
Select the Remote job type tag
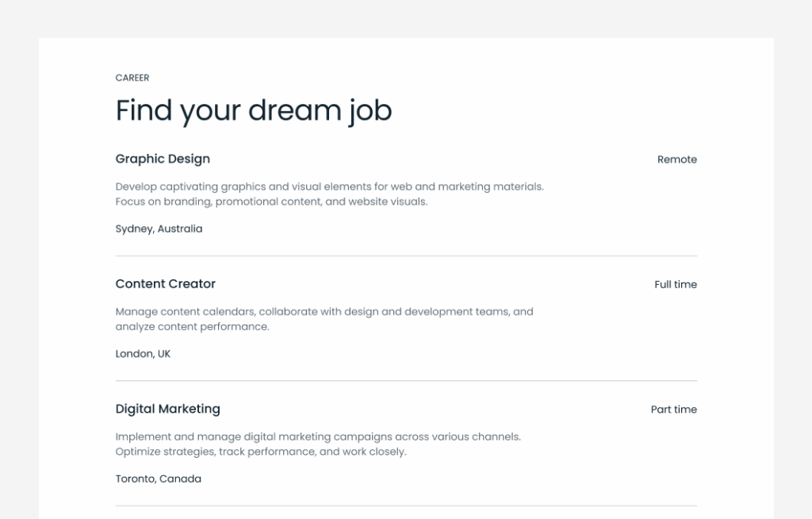click(676, 160)
